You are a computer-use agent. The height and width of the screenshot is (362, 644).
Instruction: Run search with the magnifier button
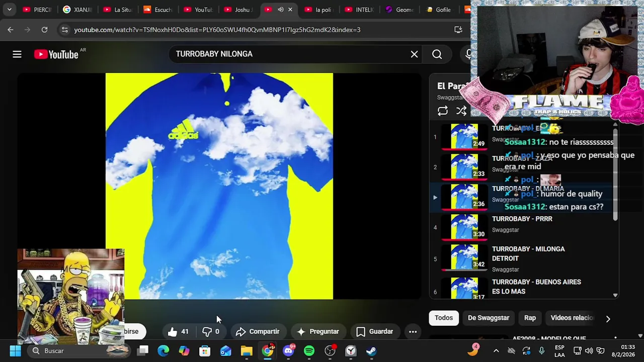(x=437, y=54)
